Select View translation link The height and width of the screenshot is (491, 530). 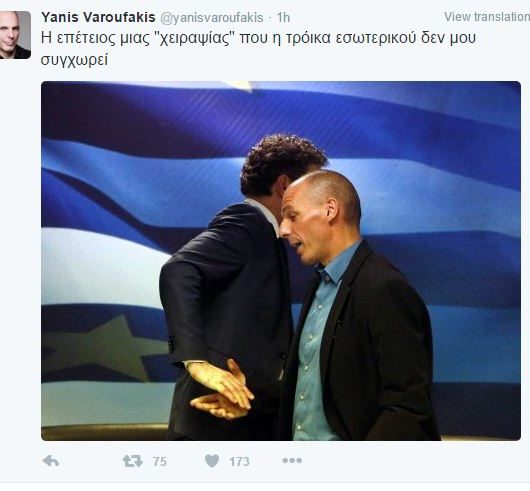[487, 17]
